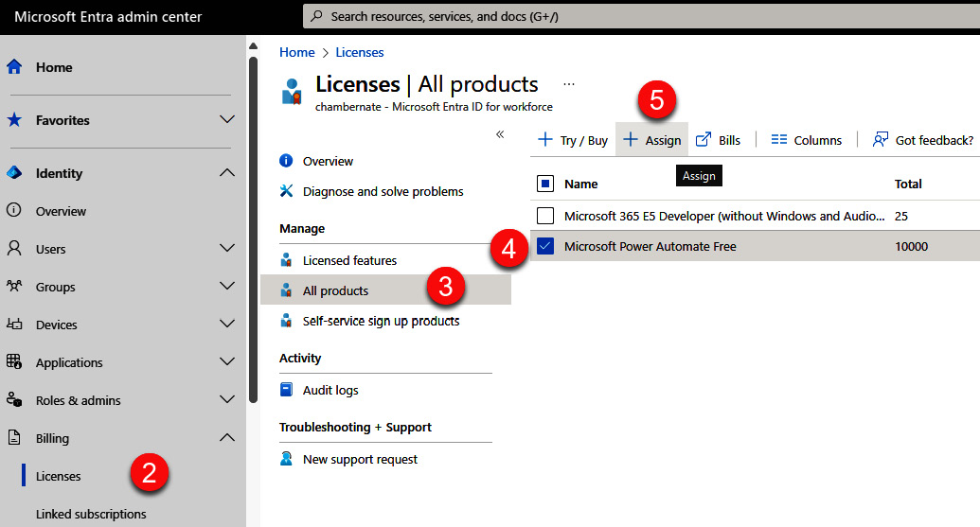The width and height of the screenshot is (980, 527).
Task: Expand the Users chevron
Action: pos(227,248)
